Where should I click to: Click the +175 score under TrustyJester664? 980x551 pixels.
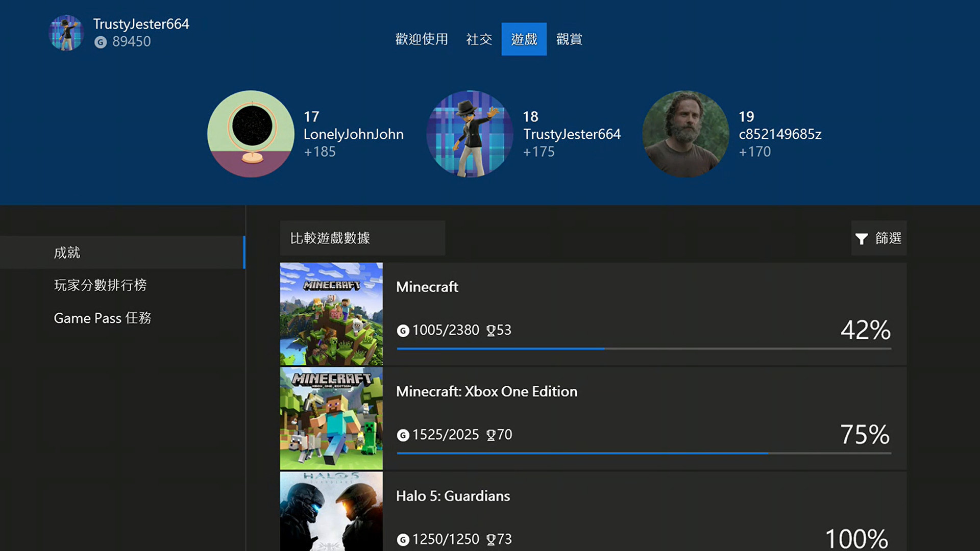[x=539, y=152]
